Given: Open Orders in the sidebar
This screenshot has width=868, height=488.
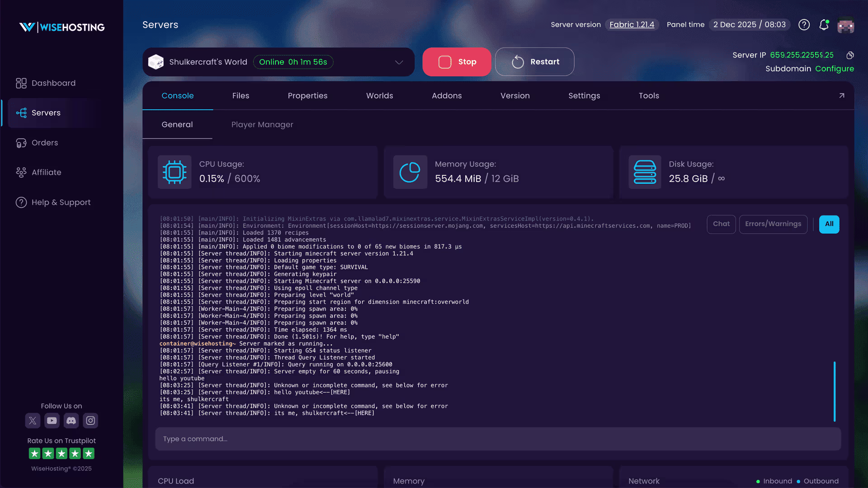Looking at the screenshot, I should pos(37,143).
